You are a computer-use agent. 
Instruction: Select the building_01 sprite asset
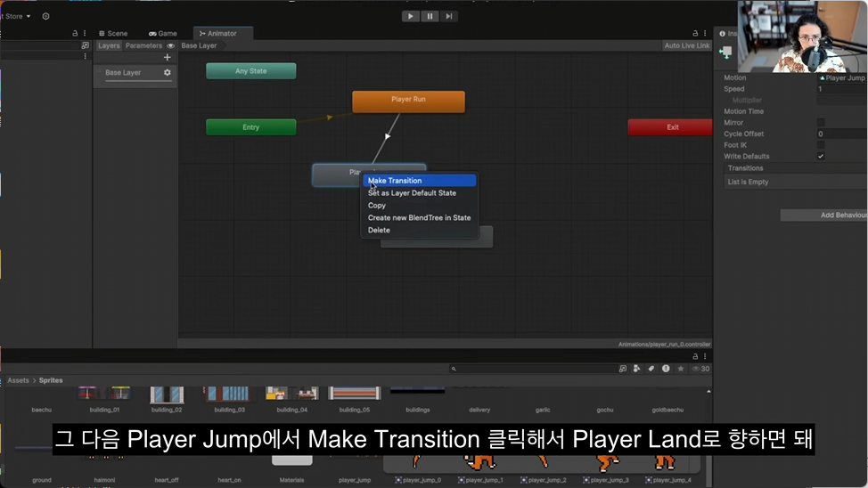coord(104,401)
